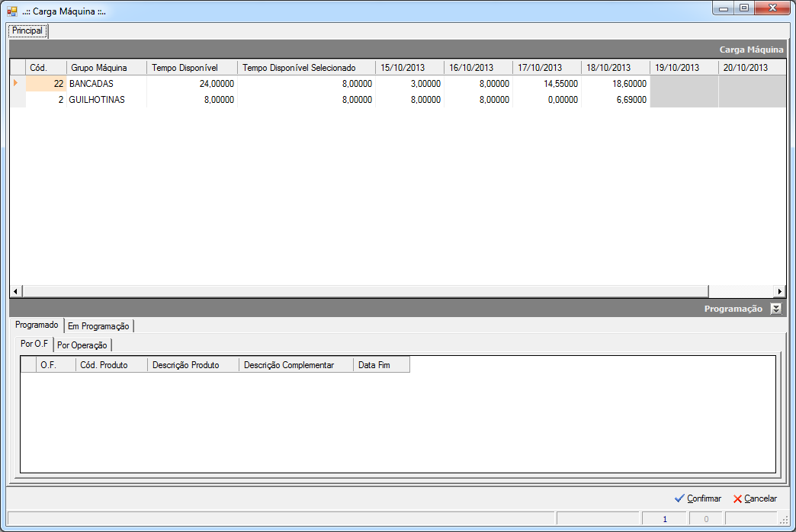
Task: Select the Por O.F tab
Action: click(34, 344)
